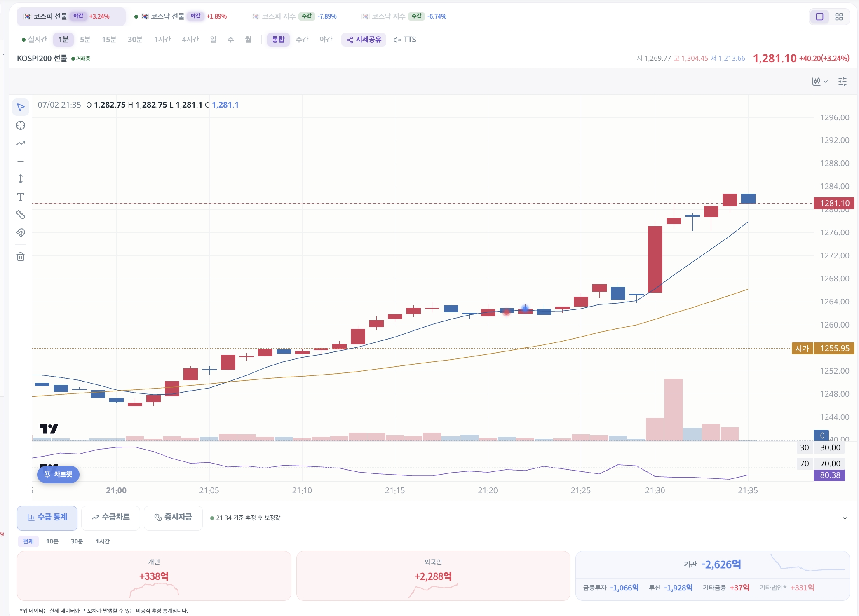This screenshot has height=616, width=859.
Task: Select the arrow cursor tool
Action: point(21,108)
